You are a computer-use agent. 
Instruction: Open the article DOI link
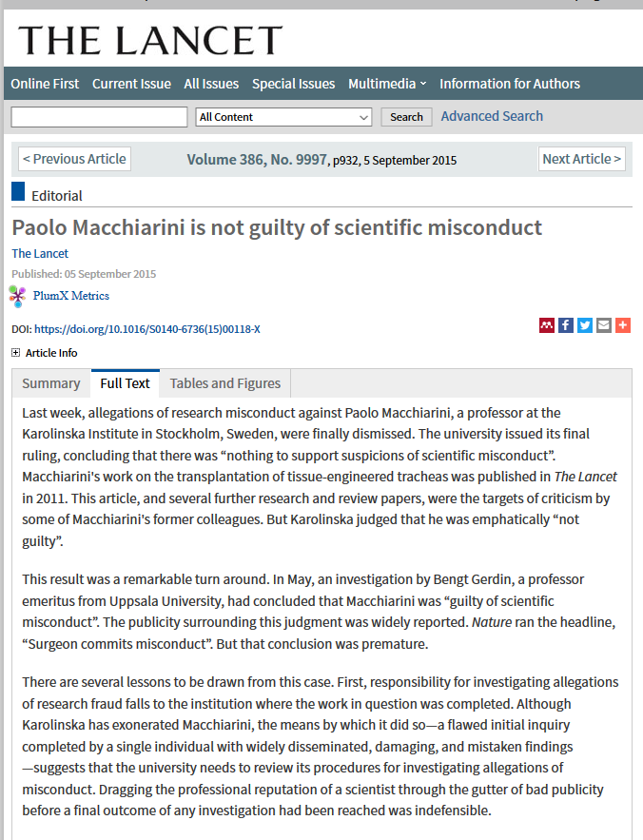(147, 329)
